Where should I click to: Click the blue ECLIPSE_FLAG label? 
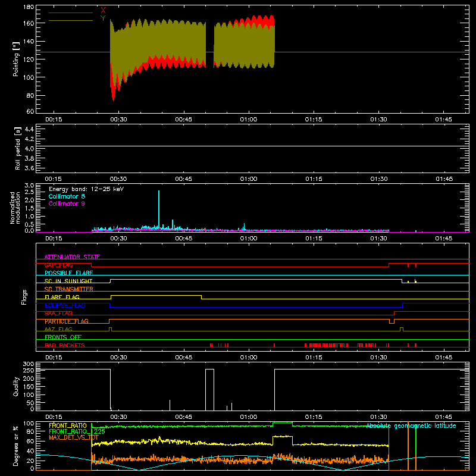click(x=65, y=305)
